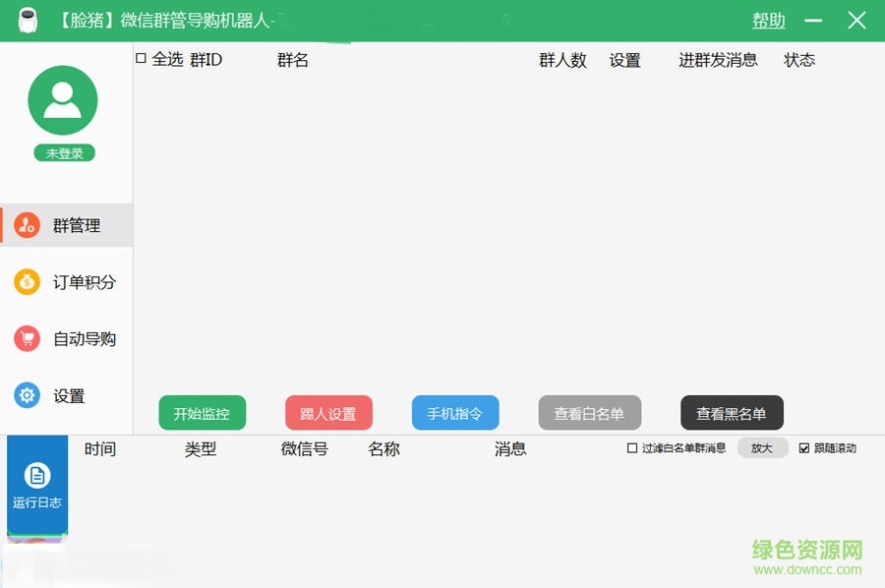Enable 过滤白名单群消息 filtering
Screen dimensions: 885x588
[632, 448]
